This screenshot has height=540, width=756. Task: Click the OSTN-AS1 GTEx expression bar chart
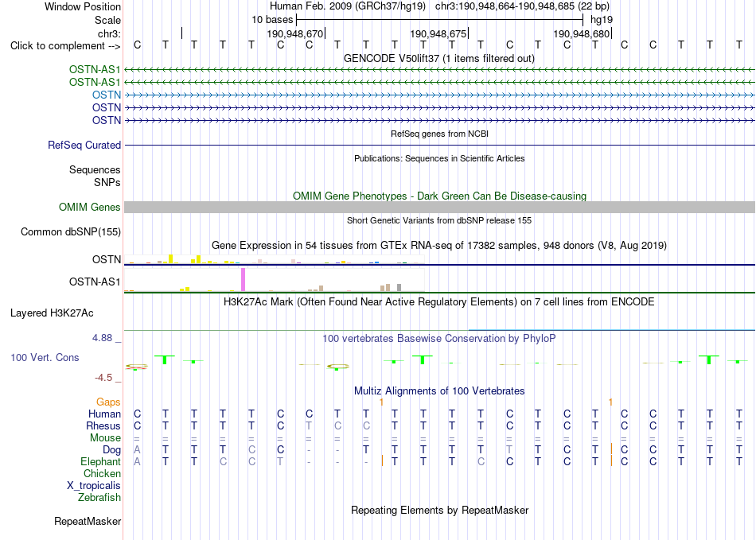(274, 280)
